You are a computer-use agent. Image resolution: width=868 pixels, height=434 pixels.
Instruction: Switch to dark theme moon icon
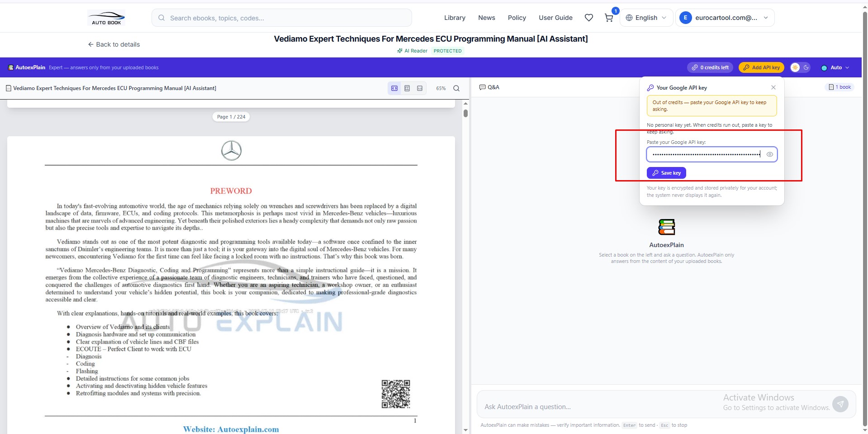click(x=806, y=67)
